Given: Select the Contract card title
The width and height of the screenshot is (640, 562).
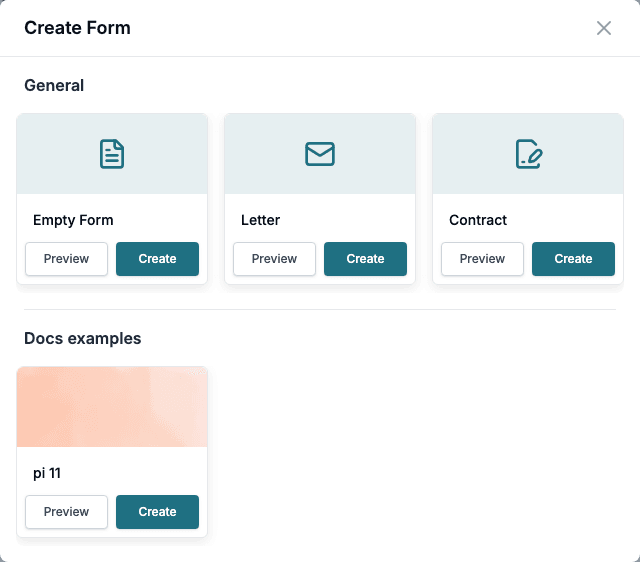Looking at the screenshot, I should pos(478,220).
